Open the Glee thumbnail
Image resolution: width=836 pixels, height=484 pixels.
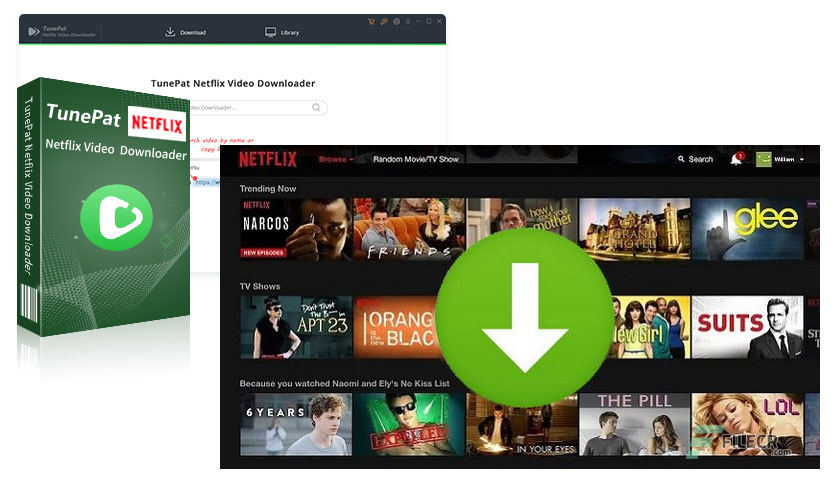[x=747, y=229]
